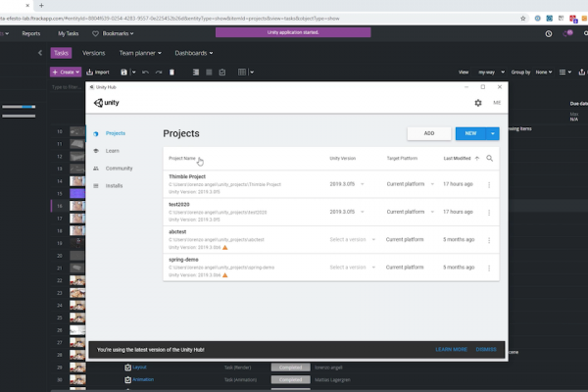Open Community section in Unity Hub
588x392 pixels.
click(x=119, y=169)
